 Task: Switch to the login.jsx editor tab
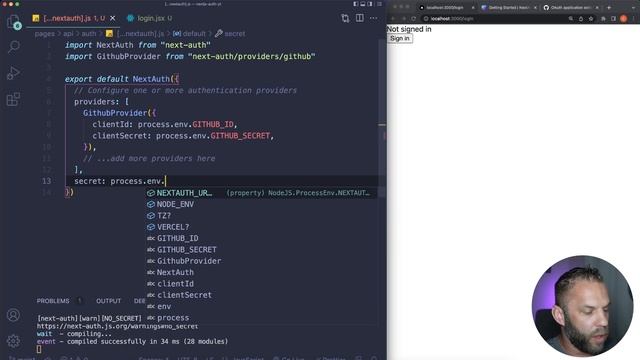149,18
